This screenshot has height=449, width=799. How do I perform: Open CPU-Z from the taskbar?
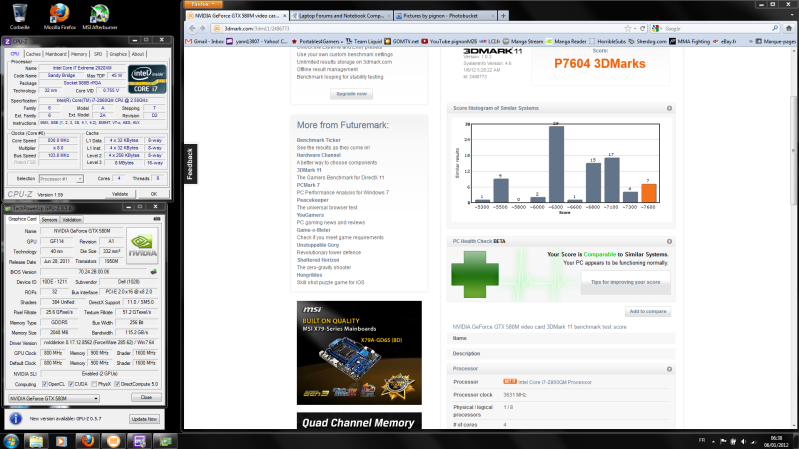point(139,441)
